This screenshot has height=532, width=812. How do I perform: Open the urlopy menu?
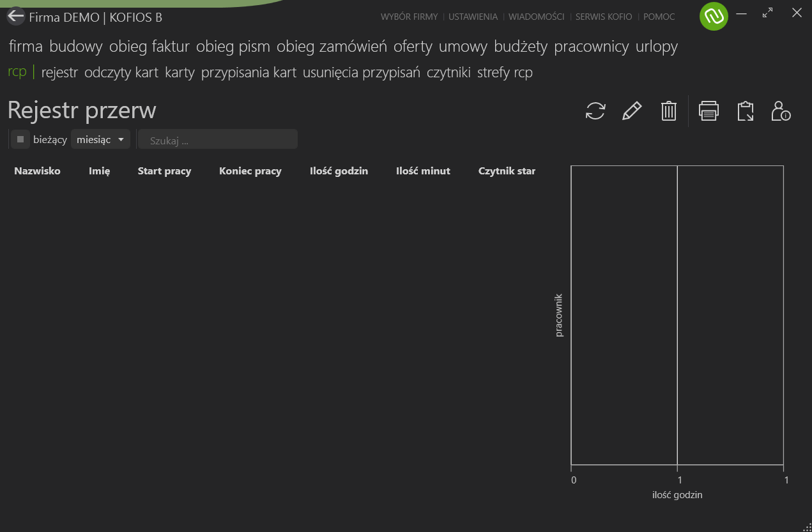click(656, 47)
